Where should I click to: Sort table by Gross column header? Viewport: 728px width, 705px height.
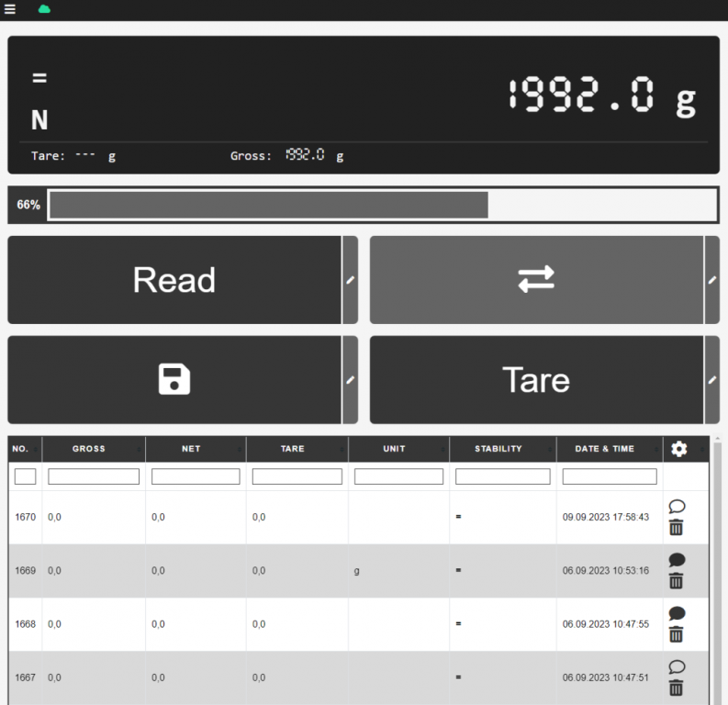89,449
